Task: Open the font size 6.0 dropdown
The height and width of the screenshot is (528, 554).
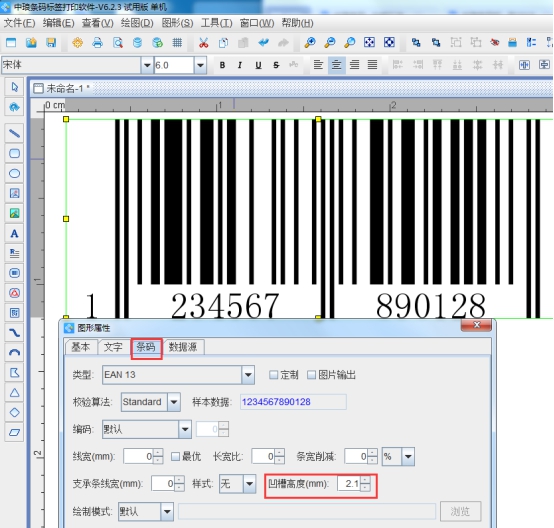Action: point(200,65)
